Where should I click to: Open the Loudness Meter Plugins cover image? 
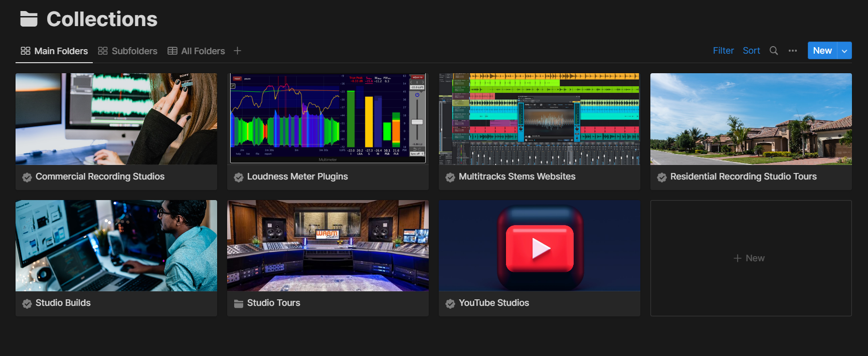[x=328, y=119]
